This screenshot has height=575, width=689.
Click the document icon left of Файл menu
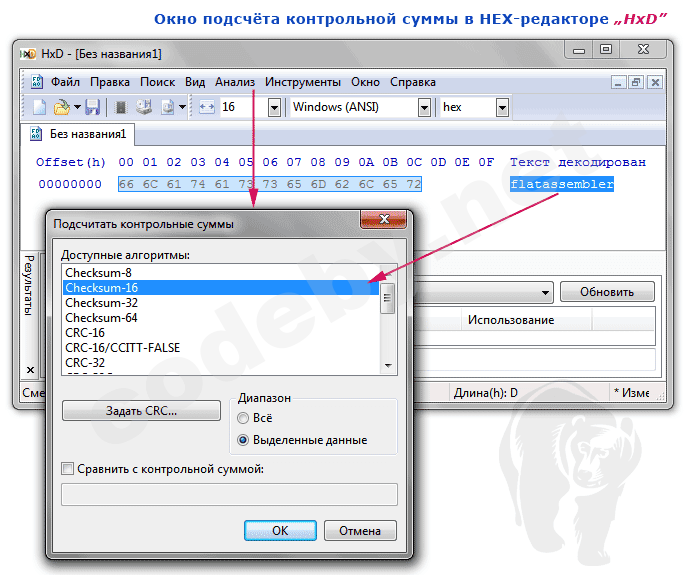[x=36, y=82]
